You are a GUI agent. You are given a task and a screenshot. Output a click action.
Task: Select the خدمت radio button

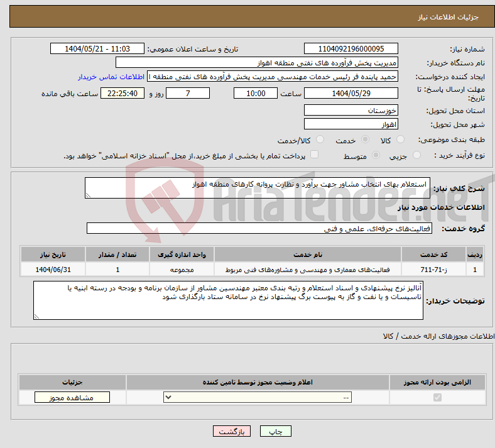tap(365, 139)
